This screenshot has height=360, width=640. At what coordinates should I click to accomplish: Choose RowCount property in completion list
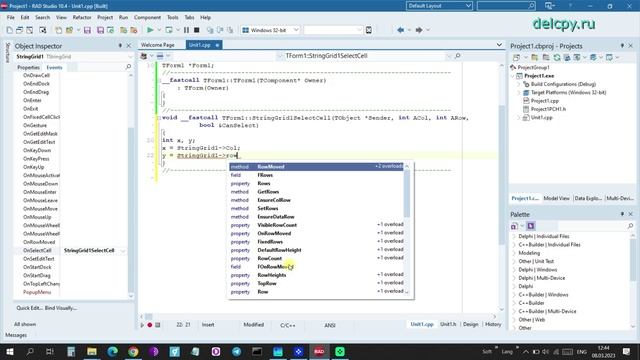pos(316,258)
